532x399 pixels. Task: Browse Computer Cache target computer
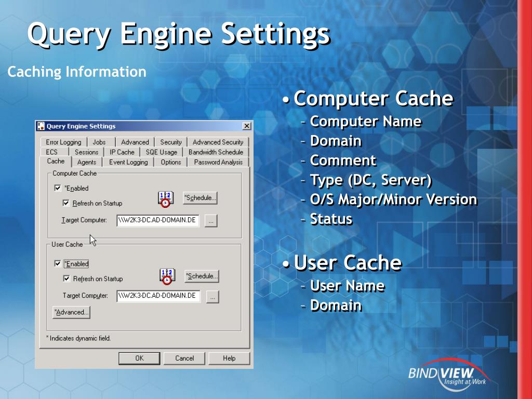[x=211, y=221]
